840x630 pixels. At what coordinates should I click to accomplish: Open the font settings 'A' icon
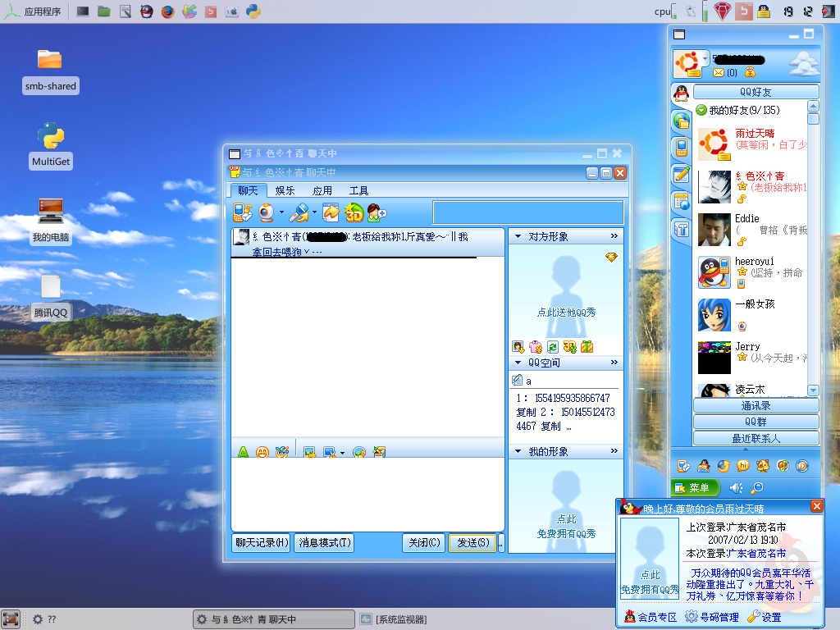point(243,452)
